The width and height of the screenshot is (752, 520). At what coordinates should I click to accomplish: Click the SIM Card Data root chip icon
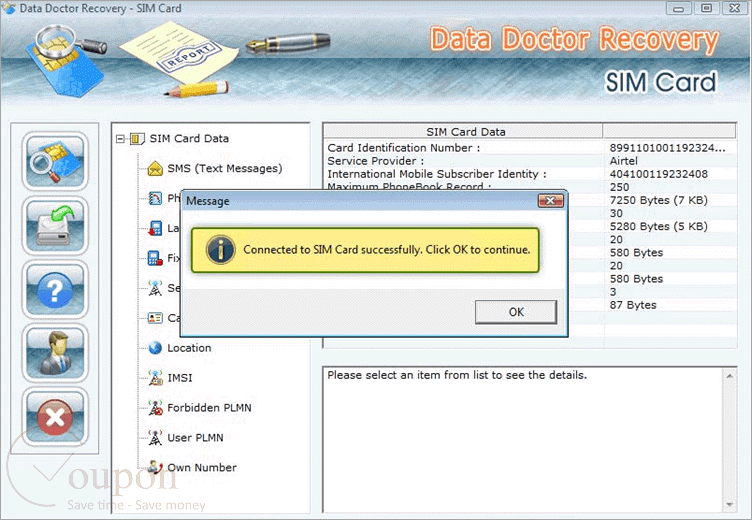click(137, 139)
